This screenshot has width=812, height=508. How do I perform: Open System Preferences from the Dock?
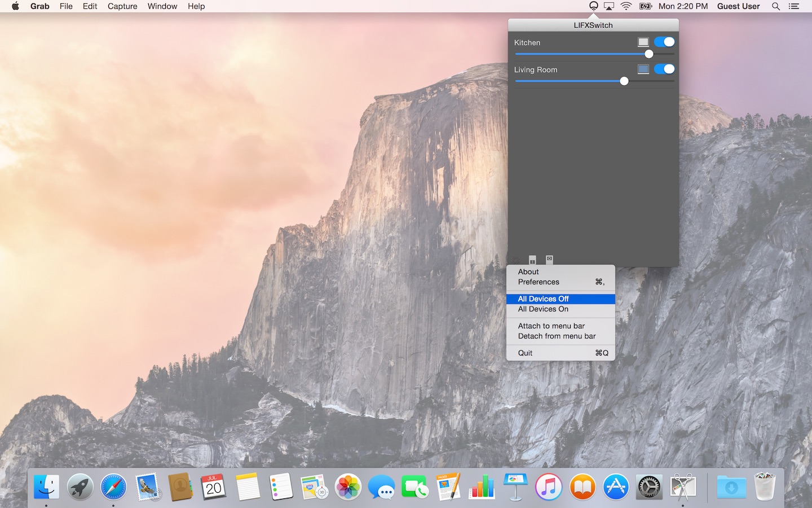pos(650,487)
